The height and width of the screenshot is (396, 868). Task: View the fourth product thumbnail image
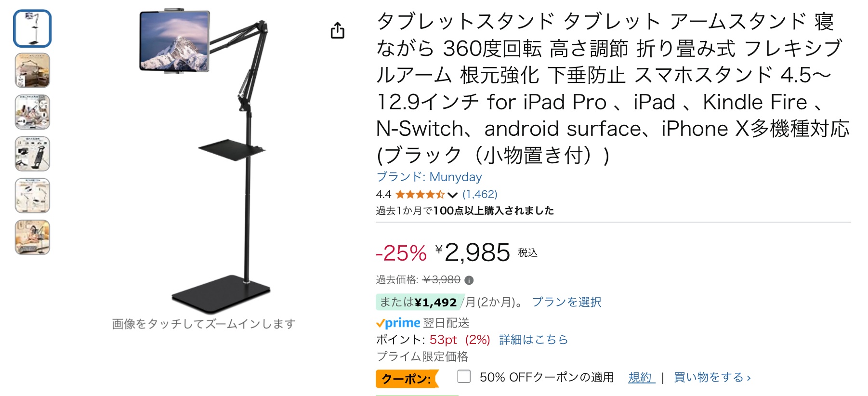[32, 154]
